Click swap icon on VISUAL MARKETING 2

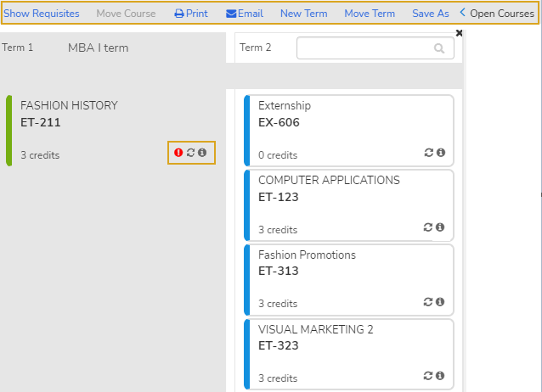[x=429, y=375]
